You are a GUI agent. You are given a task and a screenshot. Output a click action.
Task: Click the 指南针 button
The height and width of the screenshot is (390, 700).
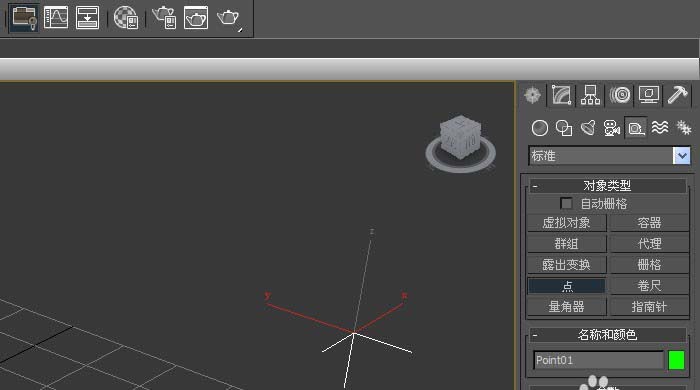click(649, 307)
